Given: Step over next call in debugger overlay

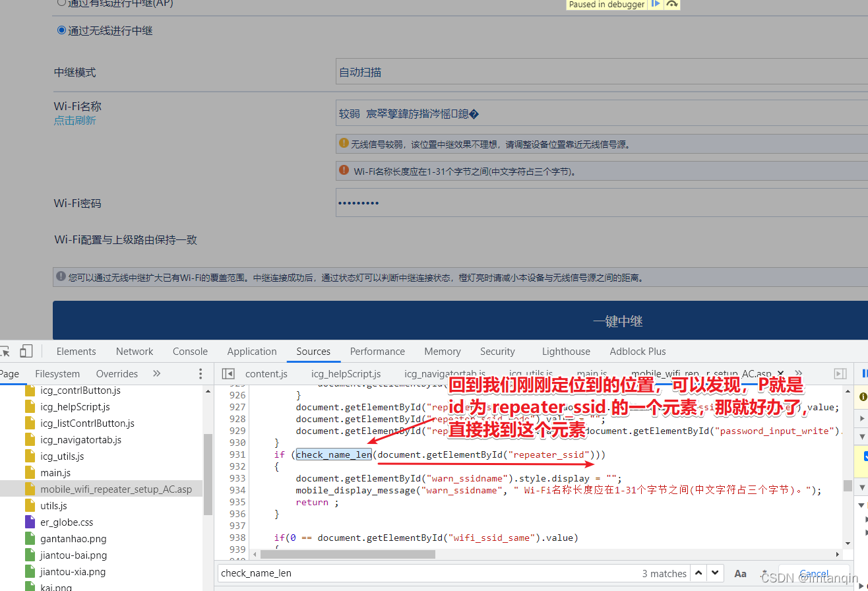Looking at the screenshot, I should (x=671, y=4).
